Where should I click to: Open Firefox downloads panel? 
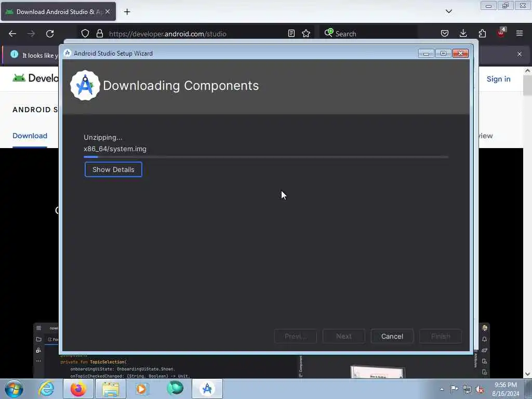pos(463,34)
